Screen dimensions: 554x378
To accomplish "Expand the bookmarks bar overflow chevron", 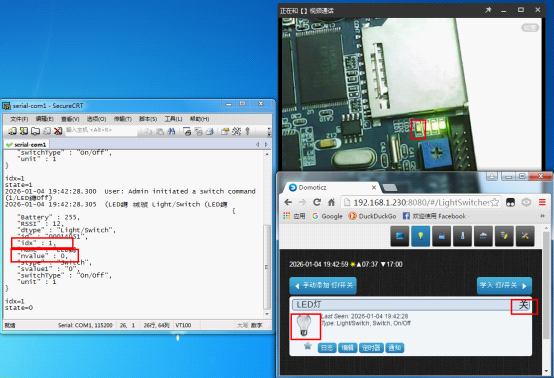I will [x=542, y=216].
